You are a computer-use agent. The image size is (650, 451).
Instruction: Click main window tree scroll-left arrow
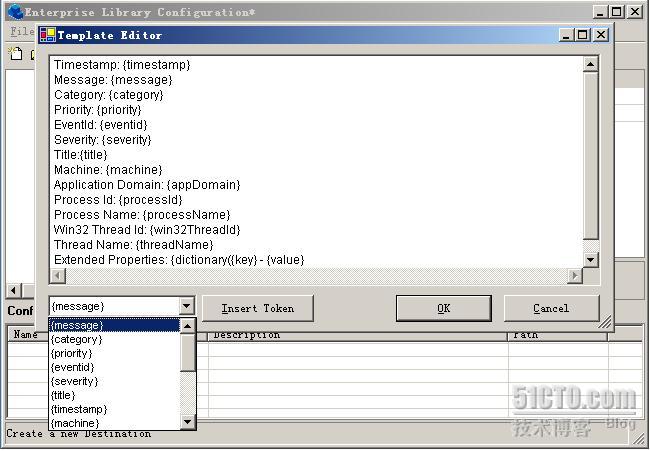(x=14, y=291)
